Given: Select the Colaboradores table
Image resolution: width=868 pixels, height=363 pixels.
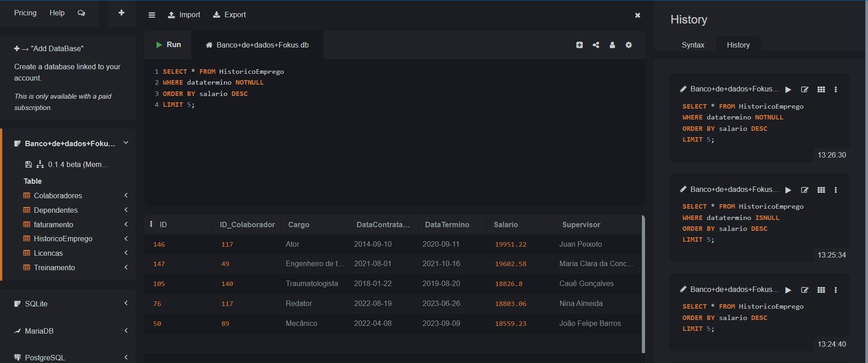Looking at the screenshot, I should [58, 196].
